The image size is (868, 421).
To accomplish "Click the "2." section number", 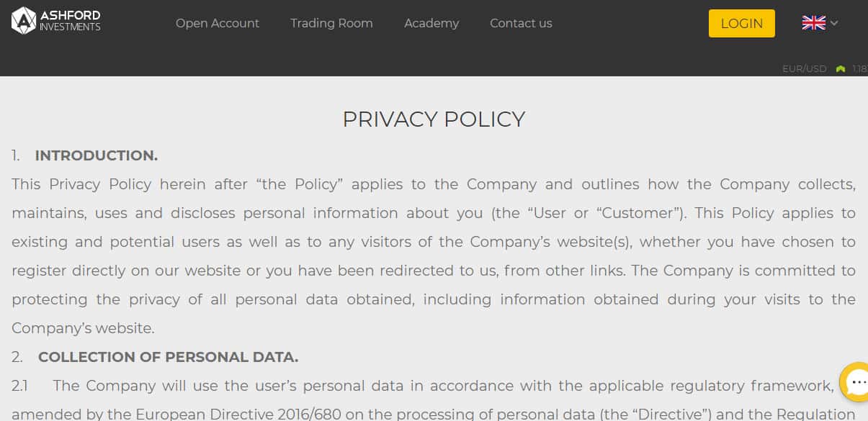I will (17, 357).
